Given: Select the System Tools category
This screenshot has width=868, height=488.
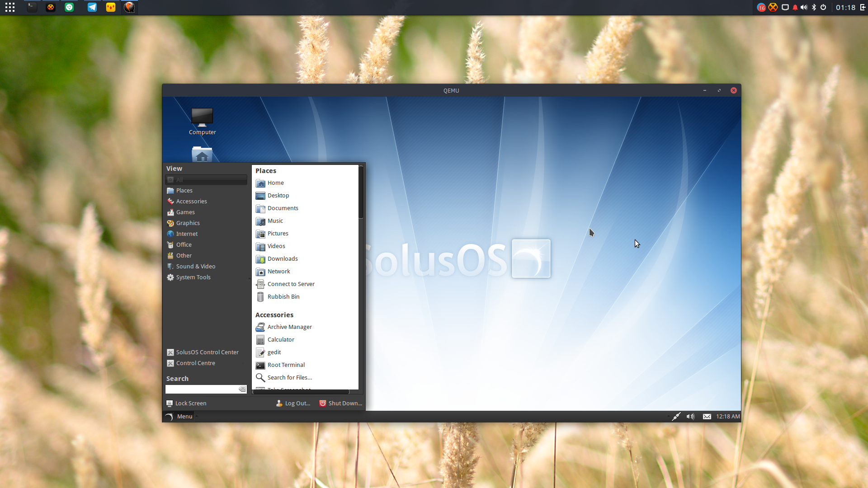Looking at the screenshot, I should click(x=206, y=277).
